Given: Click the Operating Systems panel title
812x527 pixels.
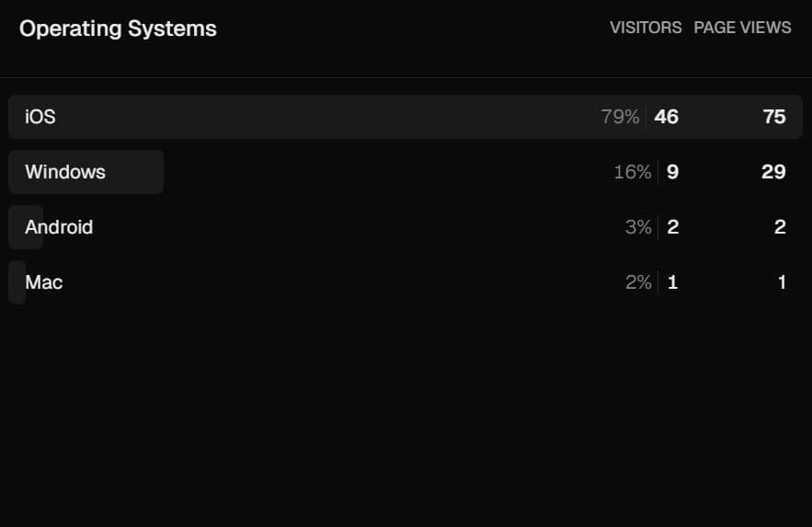Looking at the screenshot, I should (118, 29).
